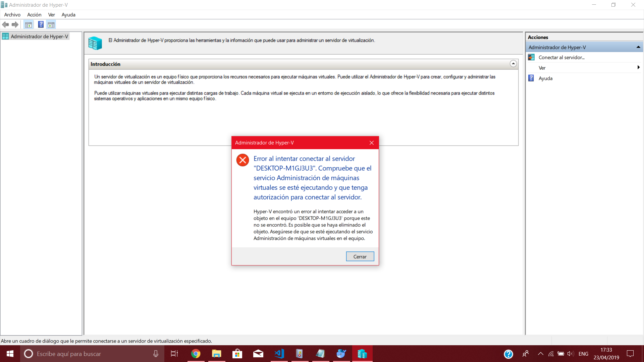Click the forward arrow toolbar icon

15,24
